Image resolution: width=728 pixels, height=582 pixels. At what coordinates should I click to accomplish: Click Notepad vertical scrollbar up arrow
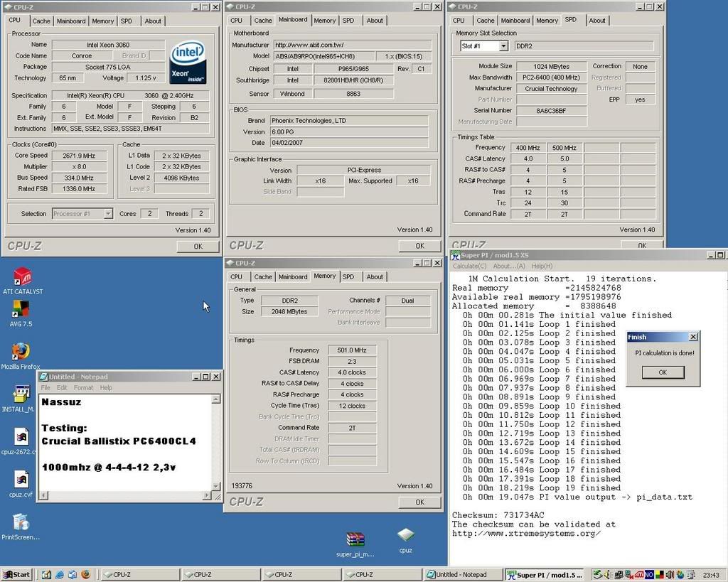(216, 399)
